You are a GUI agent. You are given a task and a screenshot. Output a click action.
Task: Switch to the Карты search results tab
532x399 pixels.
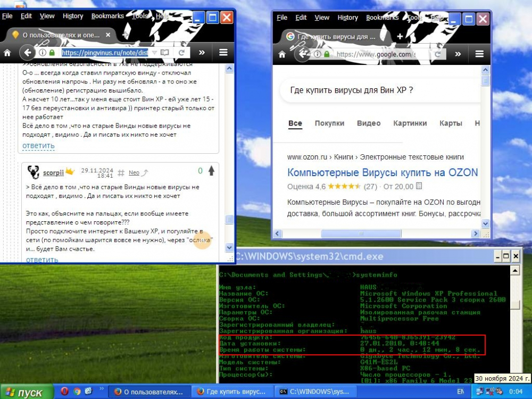pos(451,123)
